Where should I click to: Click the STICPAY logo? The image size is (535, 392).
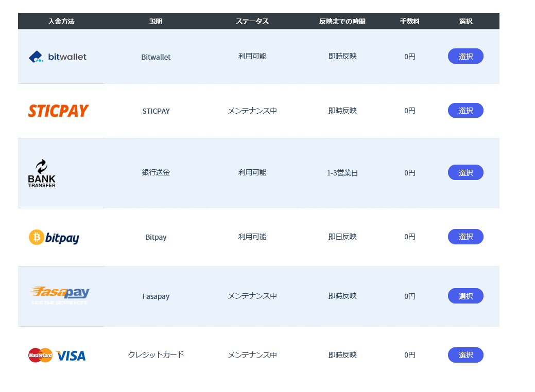pyautogui.click(x=58, y=111)
